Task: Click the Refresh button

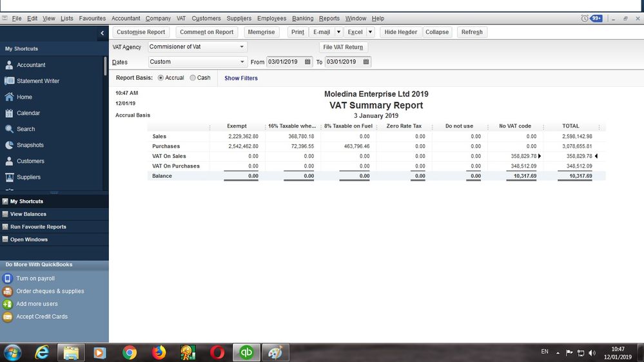Action: [x=472, y=32]
